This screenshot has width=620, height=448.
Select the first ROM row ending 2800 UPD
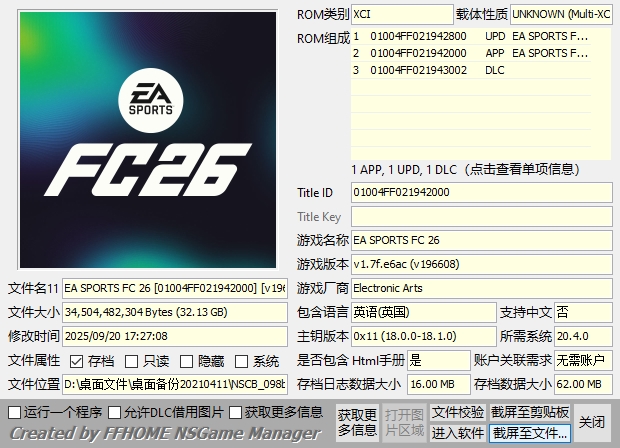tap(480, 36)
